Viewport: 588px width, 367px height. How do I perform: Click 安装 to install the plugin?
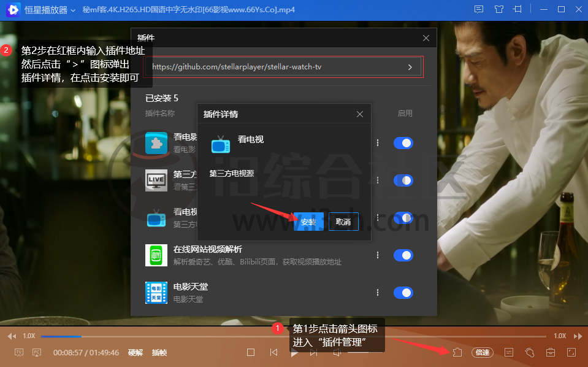[308, 222]
